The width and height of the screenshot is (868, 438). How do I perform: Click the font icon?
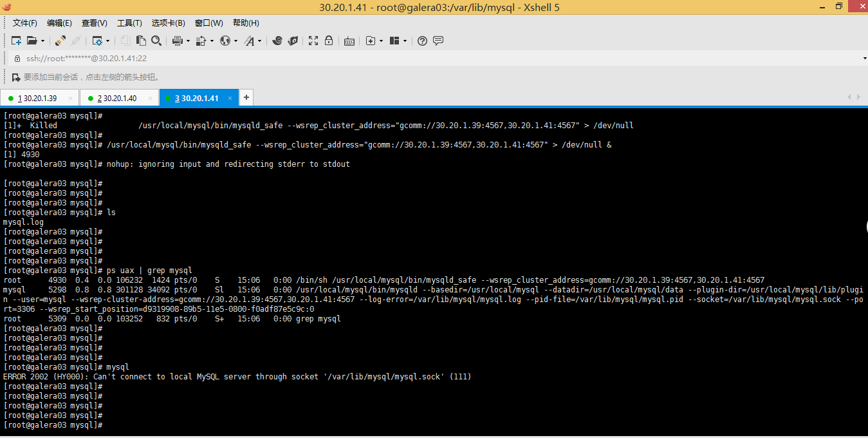click(249, 41)
